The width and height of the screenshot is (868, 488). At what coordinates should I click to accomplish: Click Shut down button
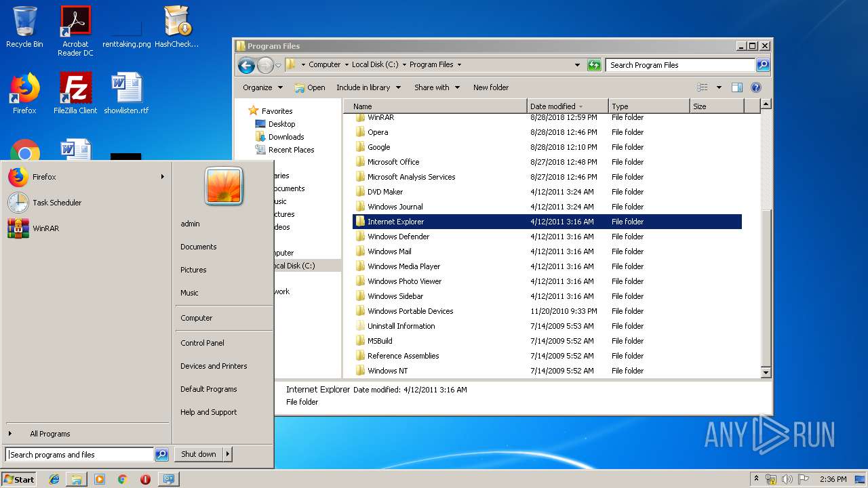199,454
